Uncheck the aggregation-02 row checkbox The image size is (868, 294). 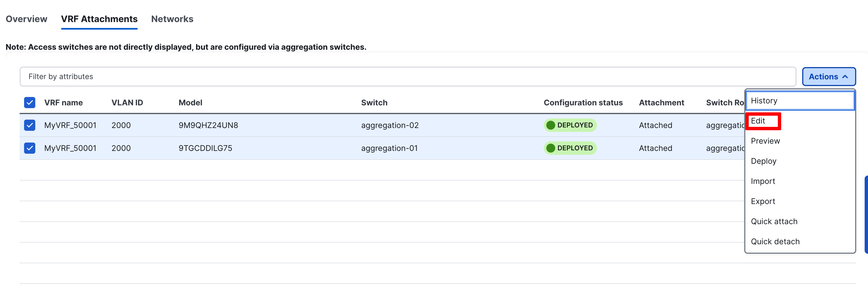click(x=30, y=125)
